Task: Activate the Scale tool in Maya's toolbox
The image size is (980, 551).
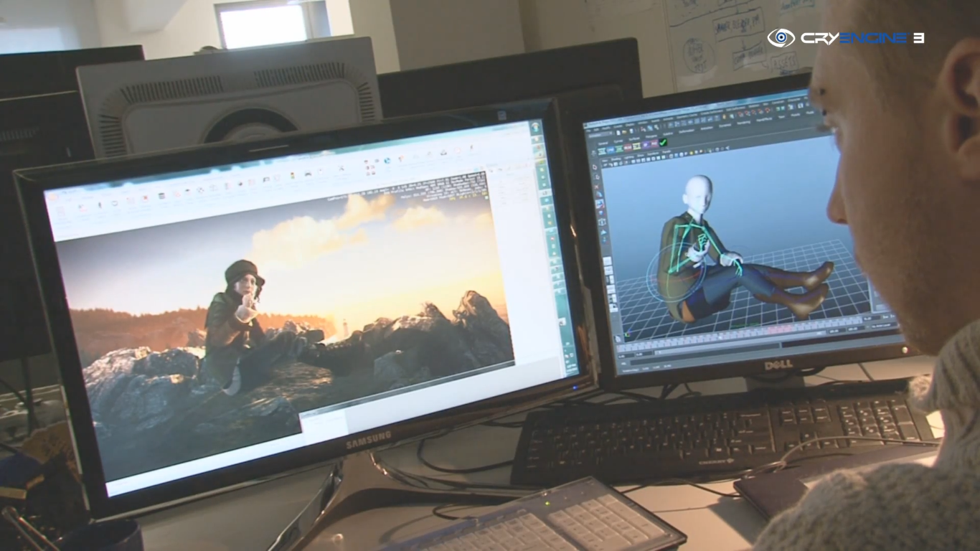Action: [x=601, y=213]
